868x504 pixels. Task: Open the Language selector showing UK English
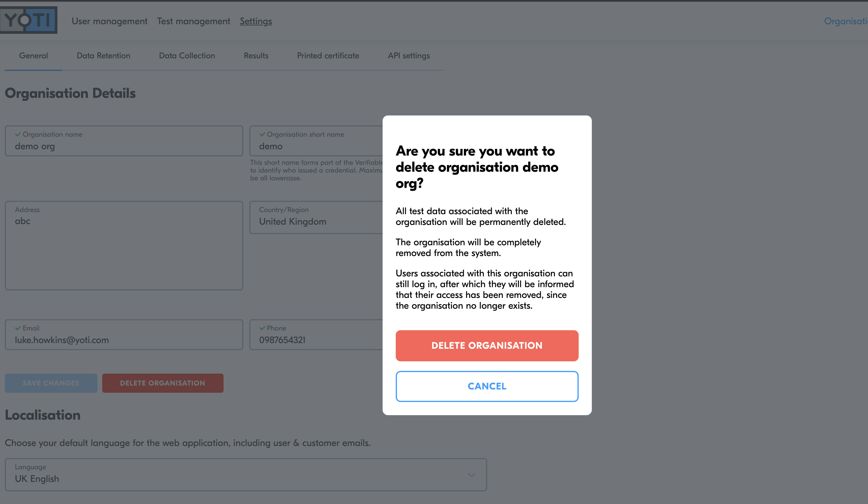pos(246,474)
